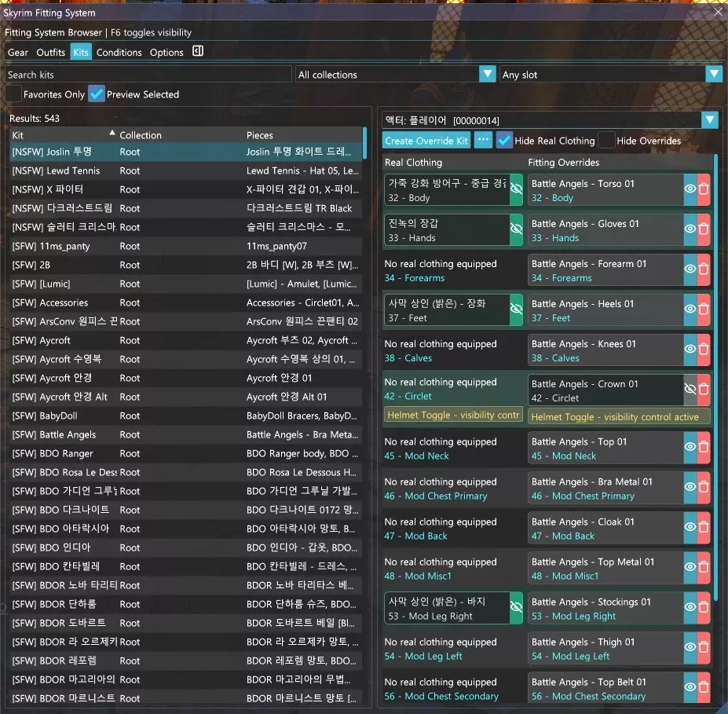Screen dimensions: 728x714
Task: Hide the Battle Angels - Top 01 override
Action: pos(690,448)
